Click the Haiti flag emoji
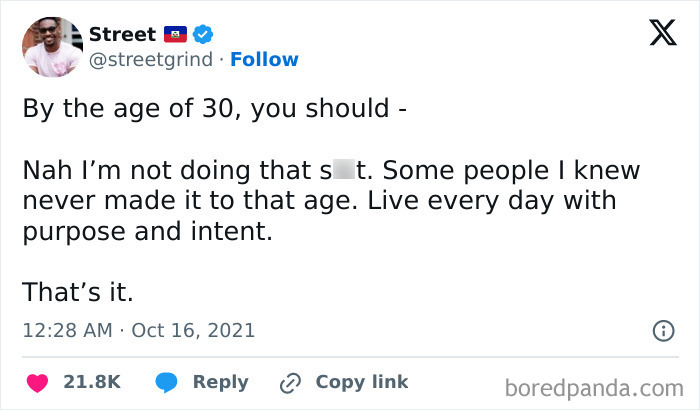This screenshot has height=410, width=700. pos(175,35)
